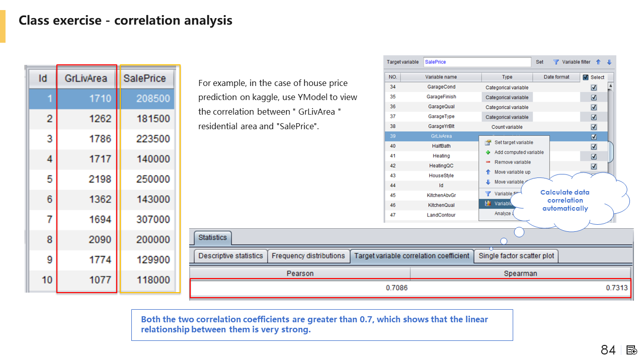
Task: Sort by the Variable name column header
Action: point(441,77)
